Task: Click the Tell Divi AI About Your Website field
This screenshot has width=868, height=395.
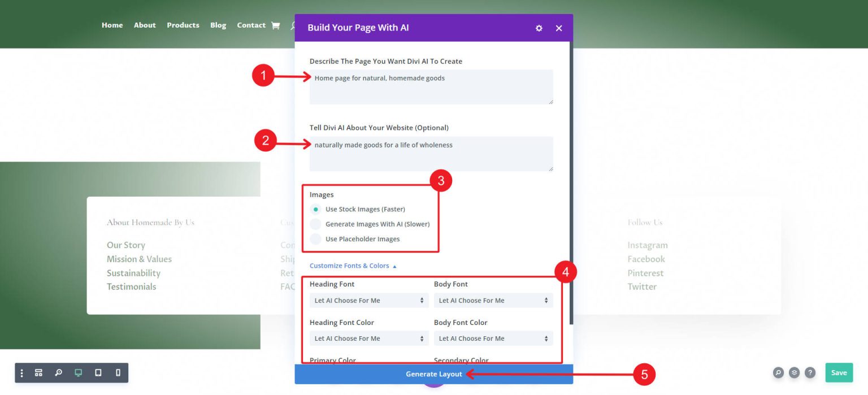Action: point(431,154)
